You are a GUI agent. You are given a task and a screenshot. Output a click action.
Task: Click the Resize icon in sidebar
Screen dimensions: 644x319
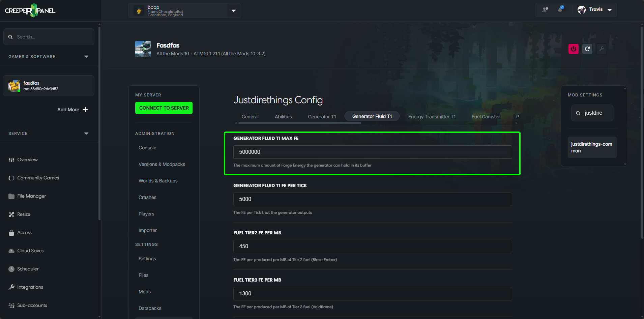point(11,214)
